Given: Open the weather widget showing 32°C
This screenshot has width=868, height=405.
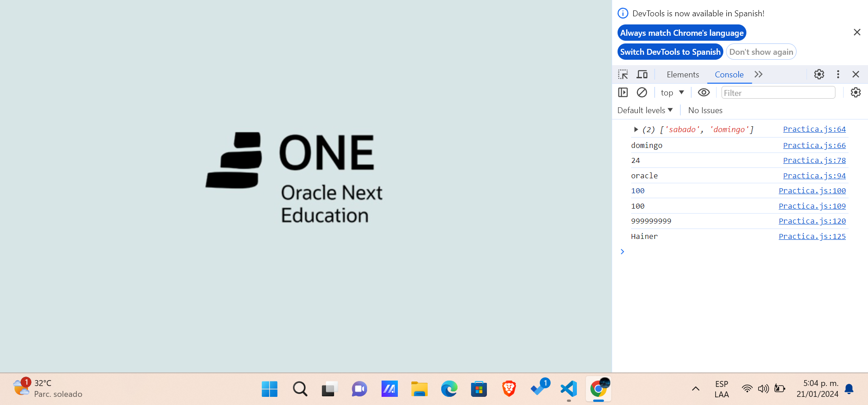Looking at the screenshot, I should click(47, 389).
